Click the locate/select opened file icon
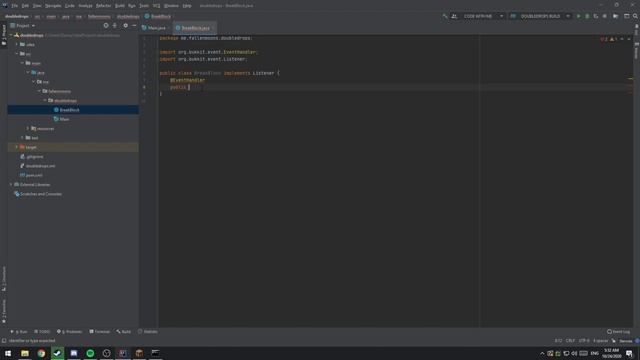 tap(106, 25)
